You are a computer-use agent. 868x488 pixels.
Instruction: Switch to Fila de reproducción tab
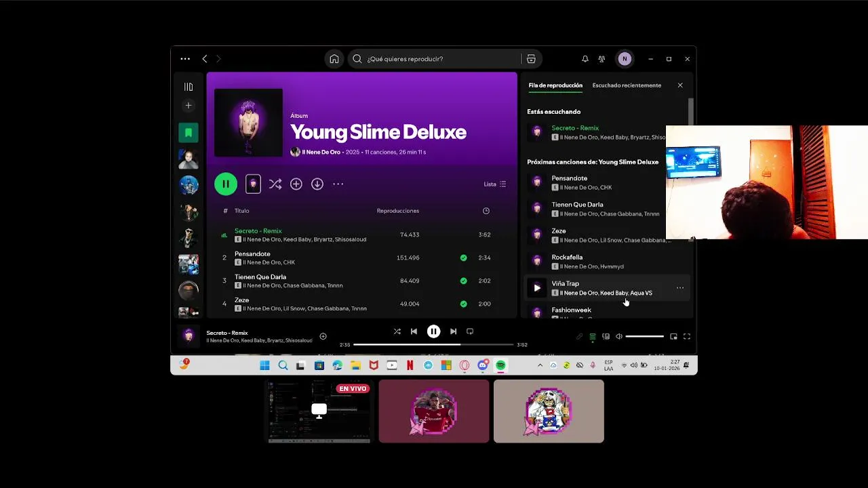555,85
